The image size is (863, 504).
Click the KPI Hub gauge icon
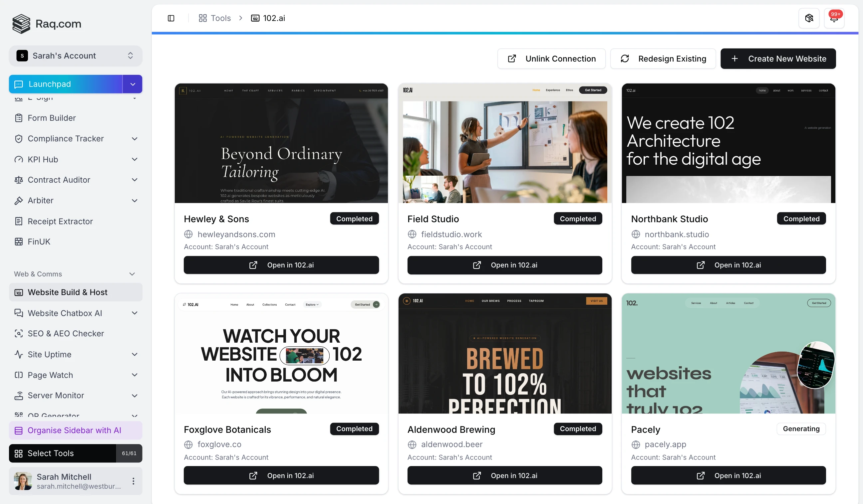(x=19, y=159)
